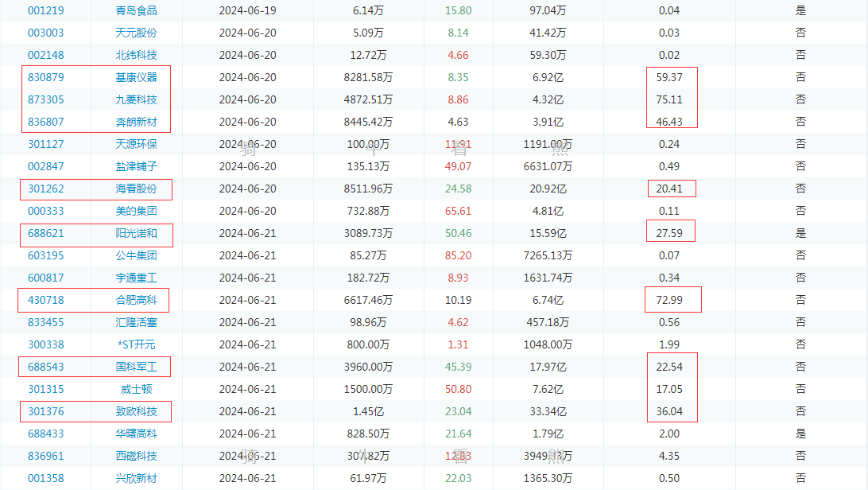Screen dimensions: 868x490
Task: Click the 基康仪器 name link
Action: [136, 77]
